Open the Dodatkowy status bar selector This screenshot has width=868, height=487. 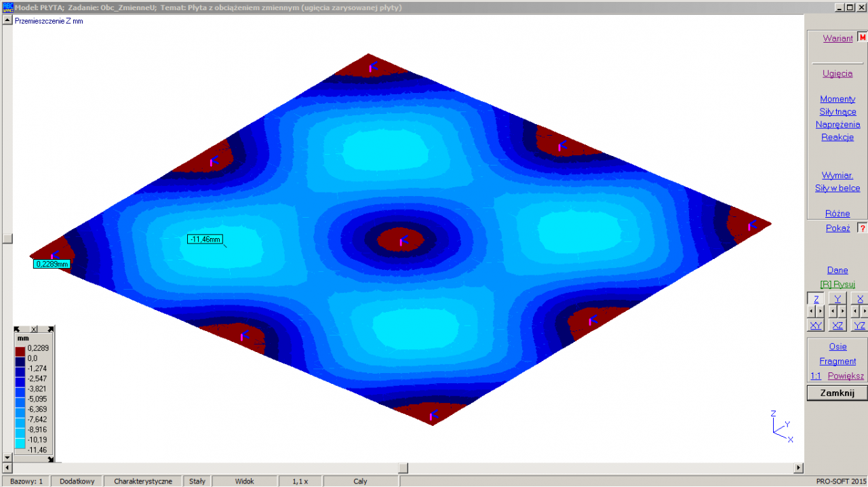coord(76,481)
